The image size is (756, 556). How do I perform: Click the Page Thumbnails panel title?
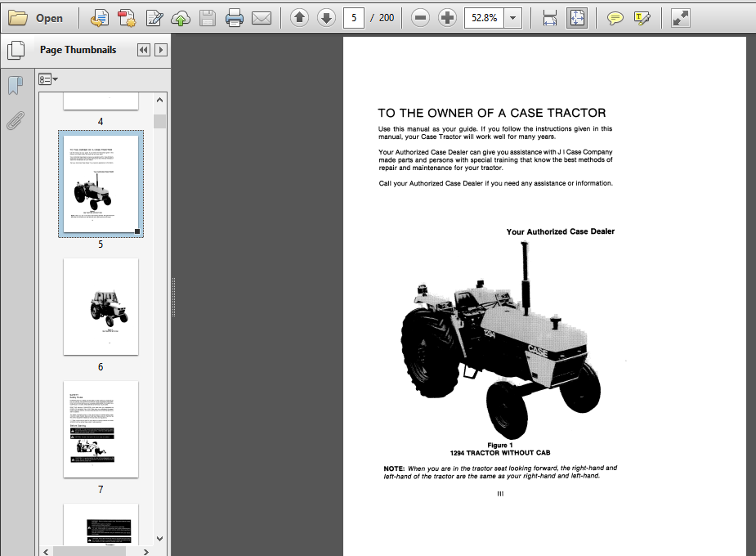78,50
